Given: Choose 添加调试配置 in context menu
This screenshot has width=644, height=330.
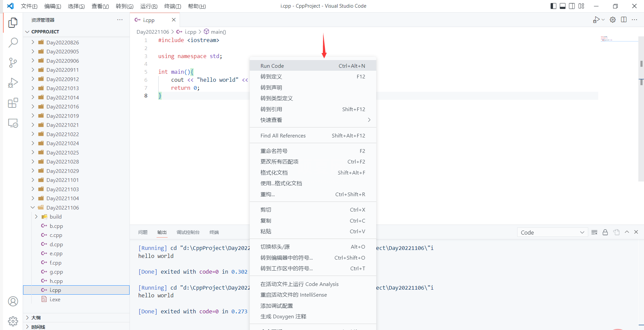Looking at the screenshot, I should (x=313, y=306).
